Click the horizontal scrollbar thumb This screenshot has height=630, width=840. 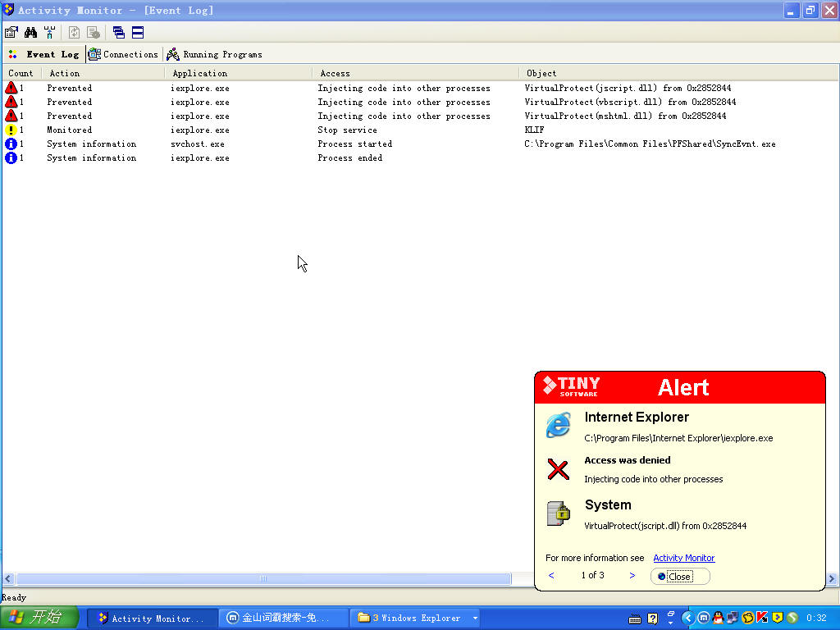coord(263,578)
